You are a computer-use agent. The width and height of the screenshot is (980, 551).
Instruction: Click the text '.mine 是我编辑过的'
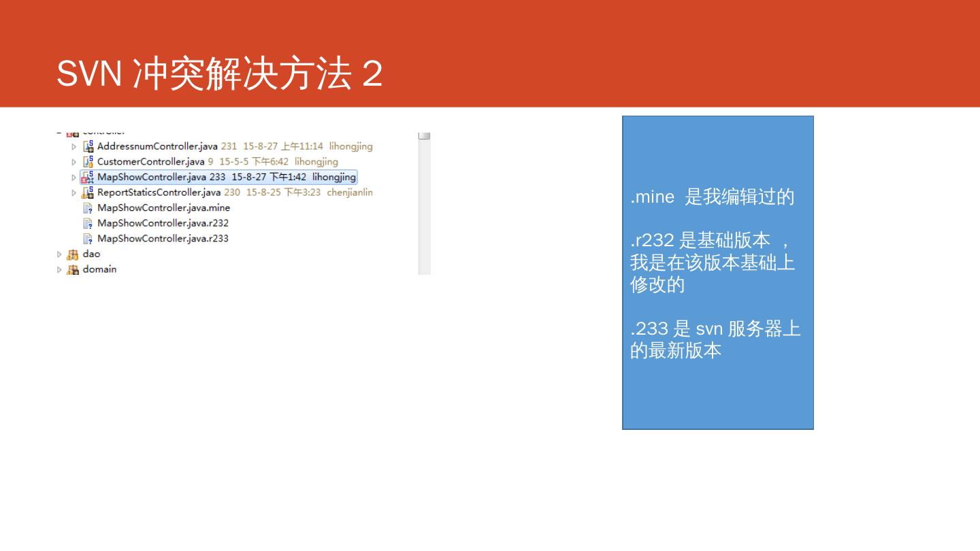tap(713, 197)
